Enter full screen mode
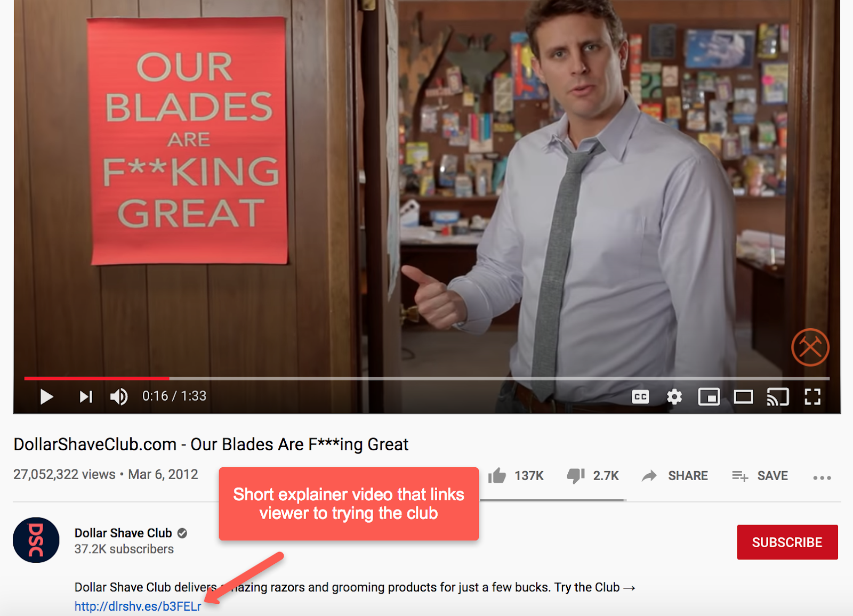 [812, 397]
